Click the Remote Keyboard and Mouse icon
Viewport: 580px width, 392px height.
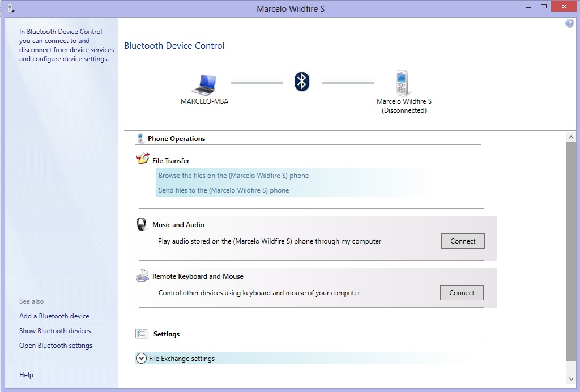(x=142, y=275)
